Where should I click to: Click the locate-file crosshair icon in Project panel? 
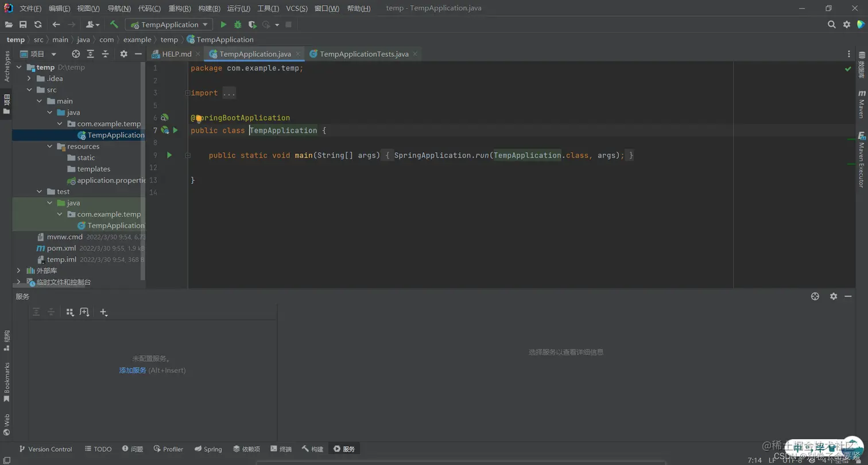coord(76,54)
